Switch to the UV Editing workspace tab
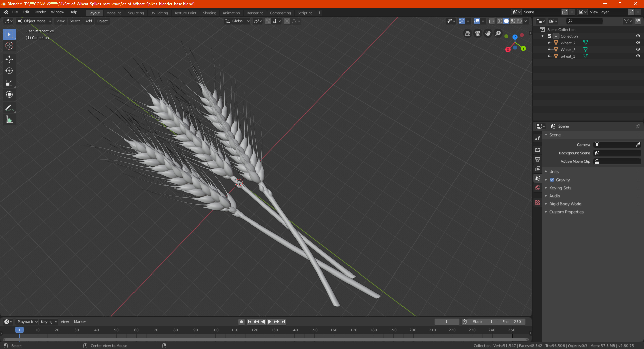The width and height of the screenshot is (644, 349). [159, 13]
